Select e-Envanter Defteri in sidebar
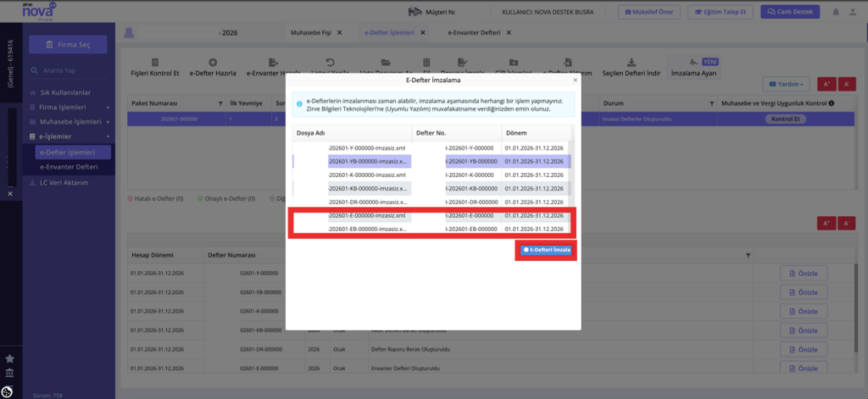The image size is (868, 399). (70, 167)
